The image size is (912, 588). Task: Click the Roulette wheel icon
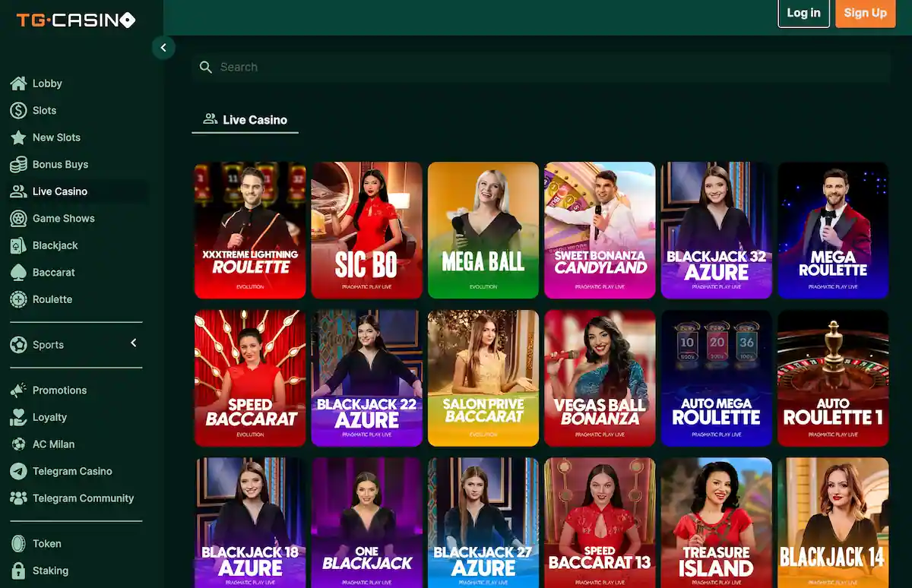18,299
